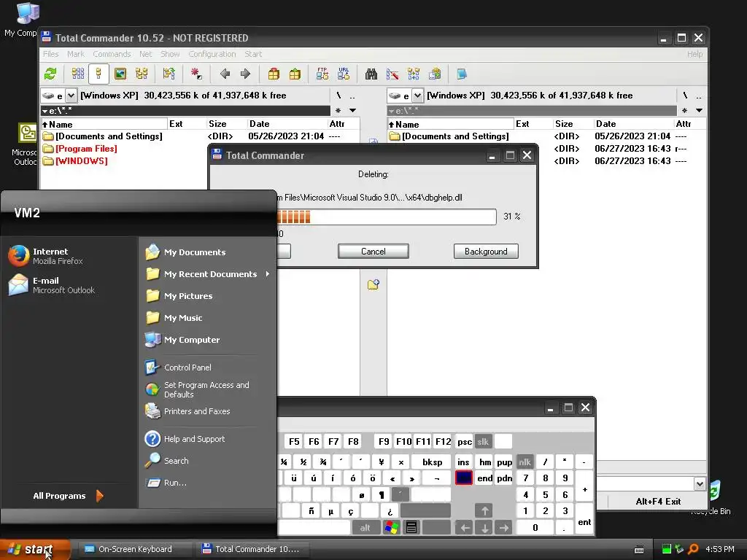Cancel the deleting operation
The image size is (747, 560).
(x=373, y=252)
